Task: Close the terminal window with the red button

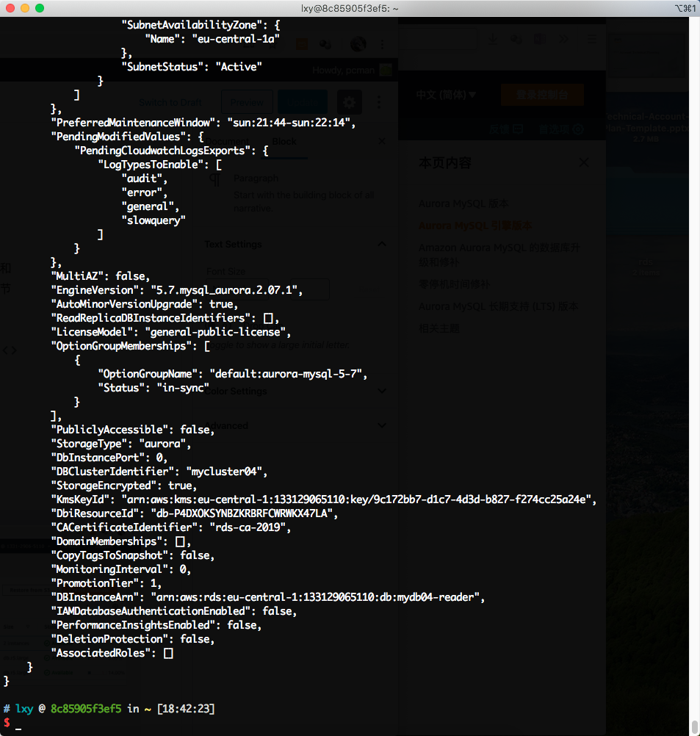Action: click(x=10, y=8)
